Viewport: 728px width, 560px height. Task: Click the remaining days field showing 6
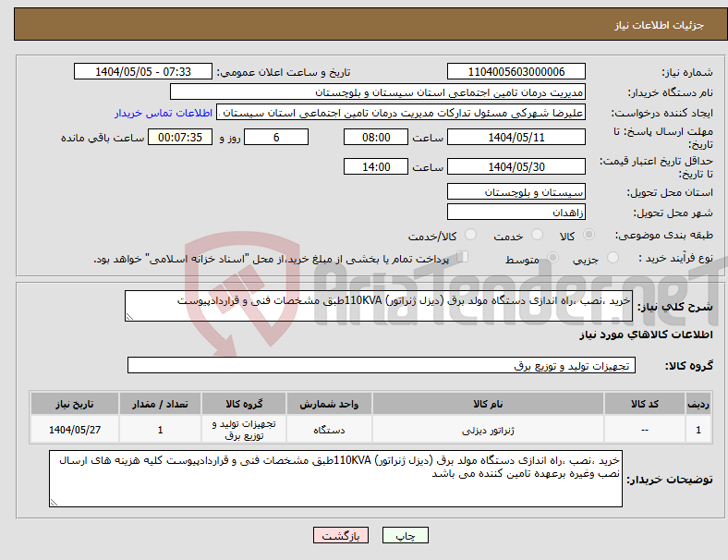(276, 137)
